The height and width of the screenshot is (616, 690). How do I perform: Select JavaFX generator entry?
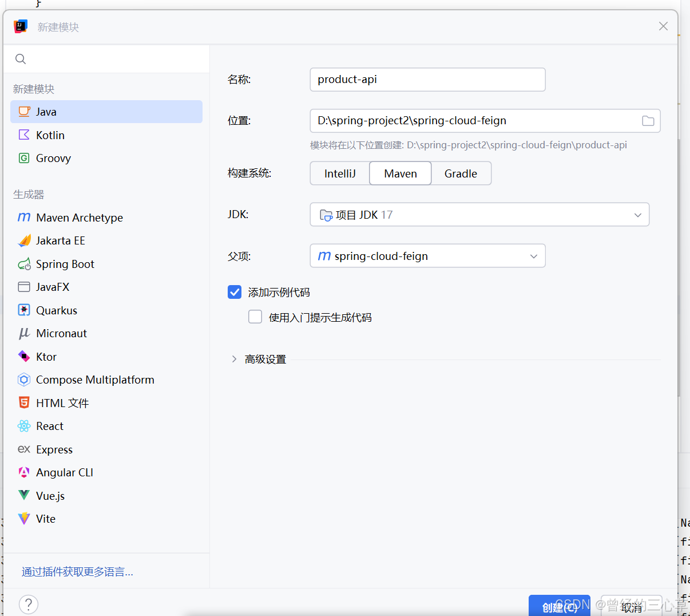(106, 287)
